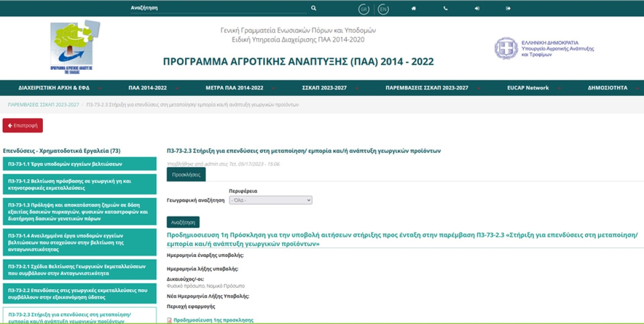Switch language to EN
This screenshot has width=644, height=324.
click(383, 8)
